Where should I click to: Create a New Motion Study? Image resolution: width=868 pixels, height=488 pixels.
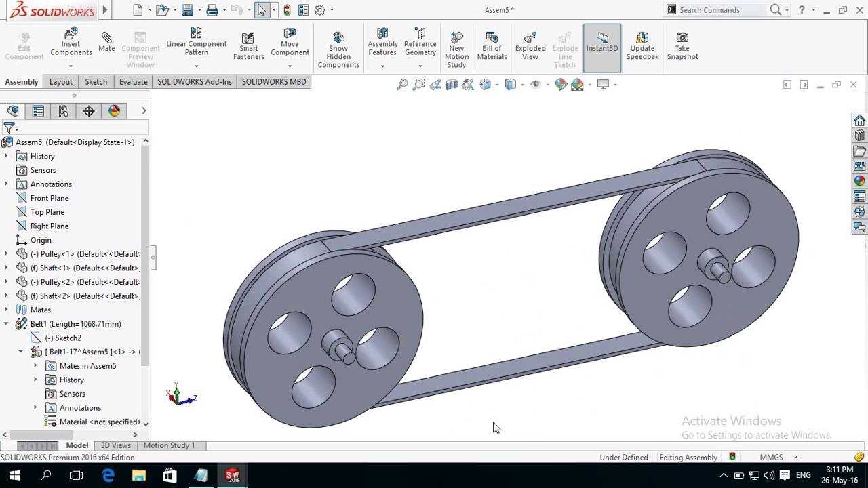click(x=456, y=44)
